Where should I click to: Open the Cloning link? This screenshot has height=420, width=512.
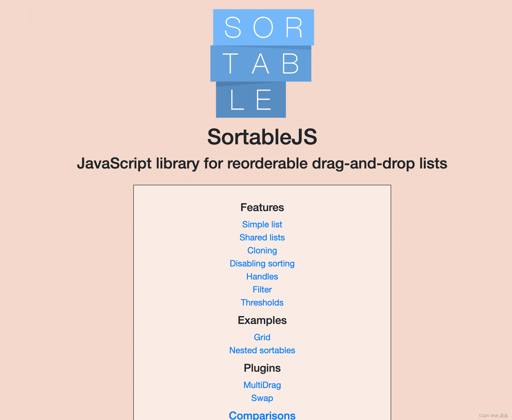[x=262, y=250]
